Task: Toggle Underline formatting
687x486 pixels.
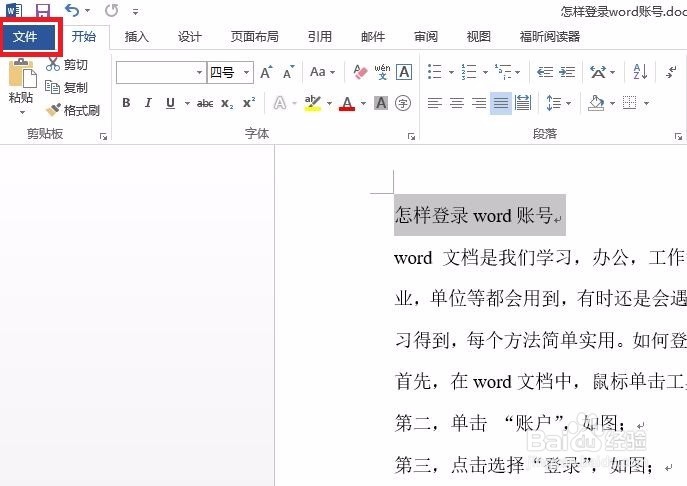Action: click(170, 103)
